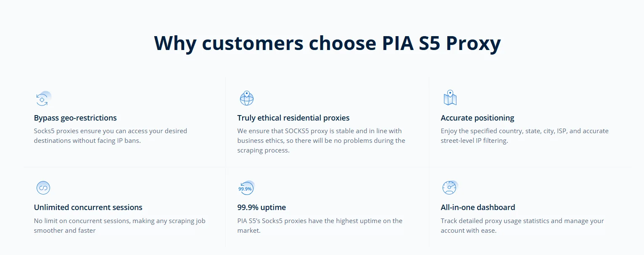Click the paragraph about business ethics and scraping
The height and width of the screenshot is (255, 644).
coord(321,141)
